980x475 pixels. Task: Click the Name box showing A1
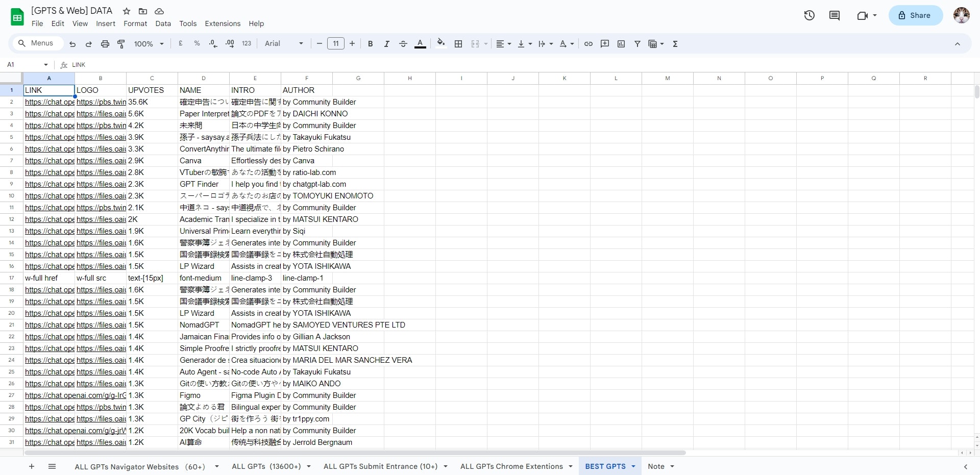coord(27,65)
